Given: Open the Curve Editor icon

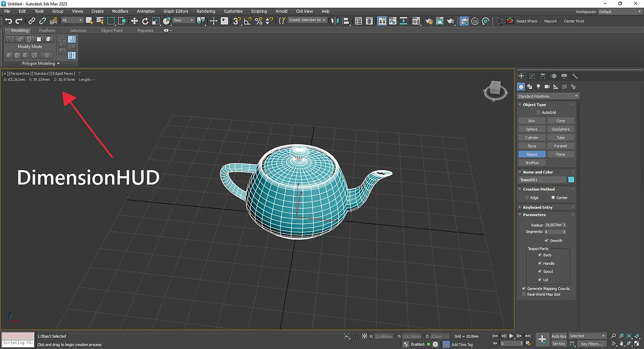Looking at the screenshot, I should point(393,21).
